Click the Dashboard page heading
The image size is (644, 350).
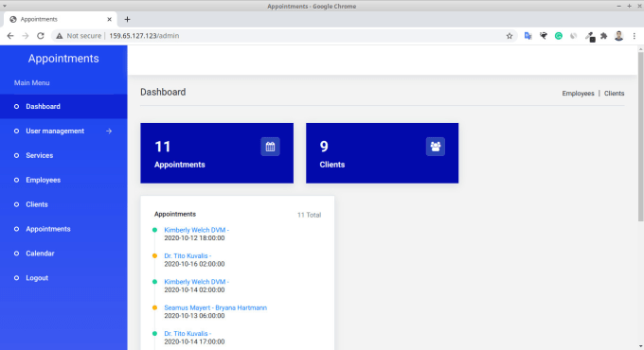(x=163, y=92)
